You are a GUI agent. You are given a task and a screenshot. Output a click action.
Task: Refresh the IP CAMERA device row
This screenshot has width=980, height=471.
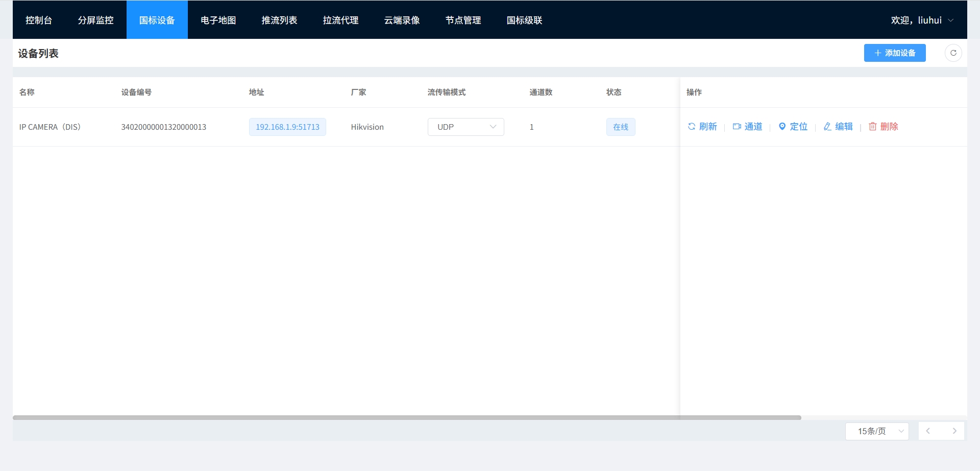point(702,127)
